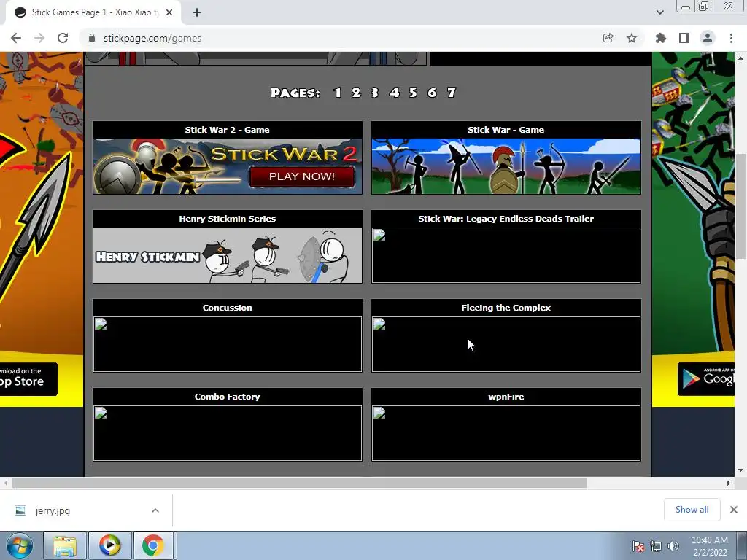Click the Combo Factory broken thumbnail
Image resolution: width=747 pixels, height=560 pixels.
[228, 433]
